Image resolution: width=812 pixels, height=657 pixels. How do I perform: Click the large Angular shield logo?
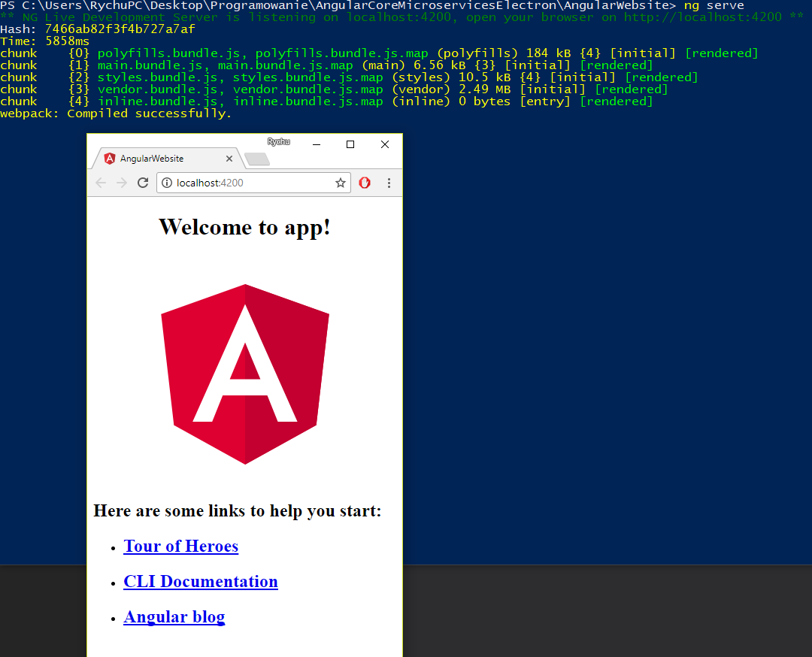click(x=245, y=374)
